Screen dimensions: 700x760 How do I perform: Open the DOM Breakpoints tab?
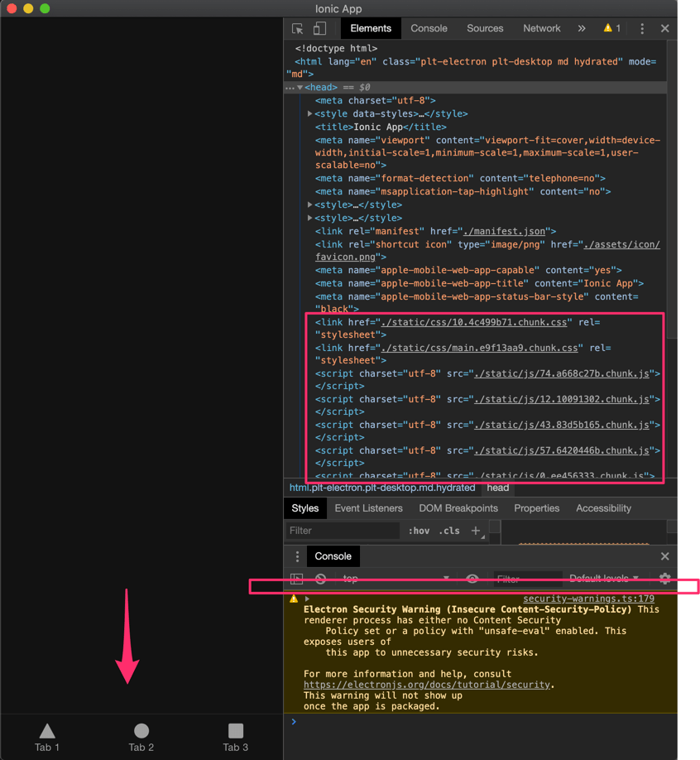tap(458, 508)
